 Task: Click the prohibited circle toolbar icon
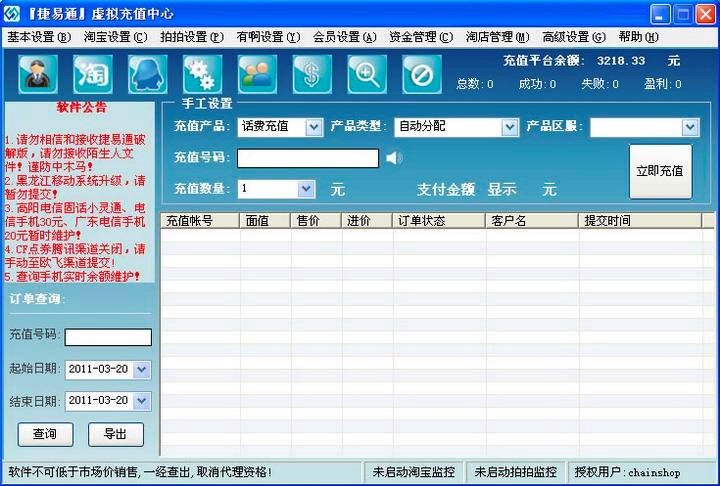pyautogui.click(x=422, y=74)
